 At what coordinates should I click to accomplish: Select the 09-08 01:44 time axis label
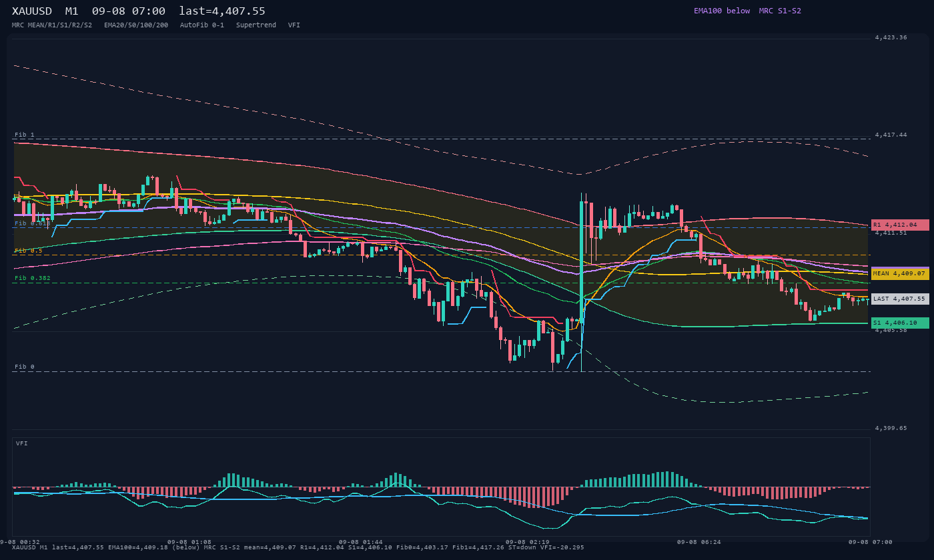tap(360, 542)
